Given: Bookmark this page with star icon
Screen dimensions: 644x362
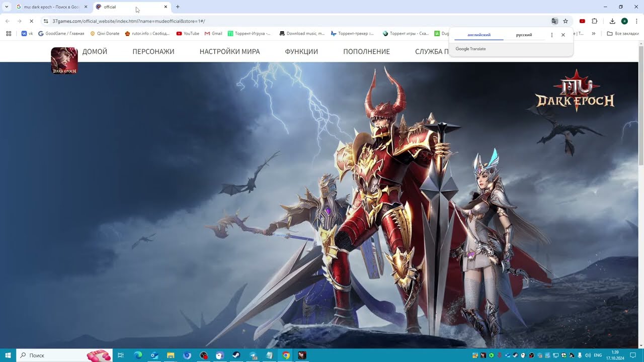Looking at the screenshot, I should coord(566,21).
